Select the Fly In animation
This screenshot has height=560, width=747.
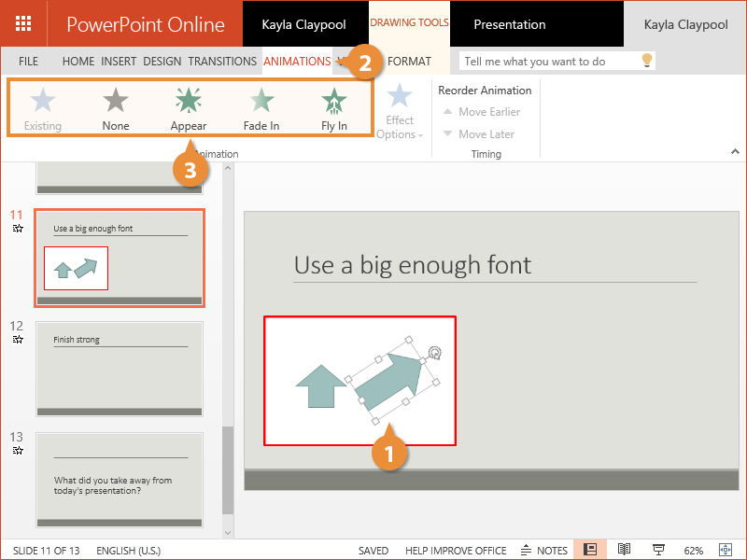[x=333, y=108]
